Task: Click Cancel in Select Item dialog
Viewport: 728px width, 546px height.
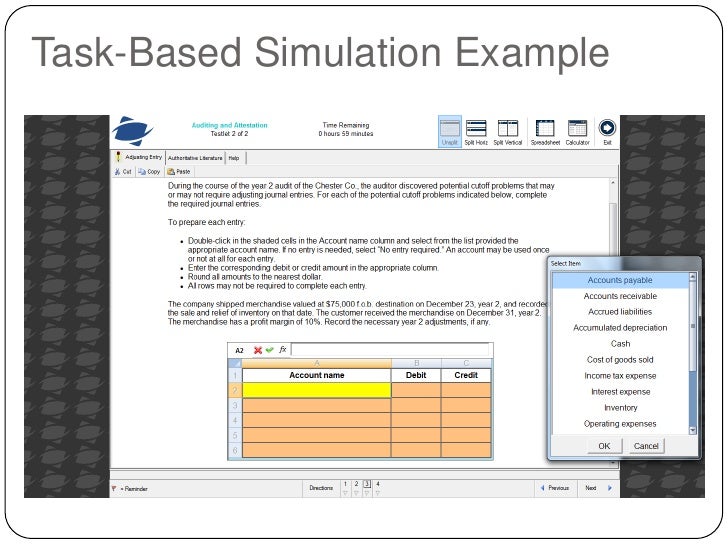Action: pos(646,446)
